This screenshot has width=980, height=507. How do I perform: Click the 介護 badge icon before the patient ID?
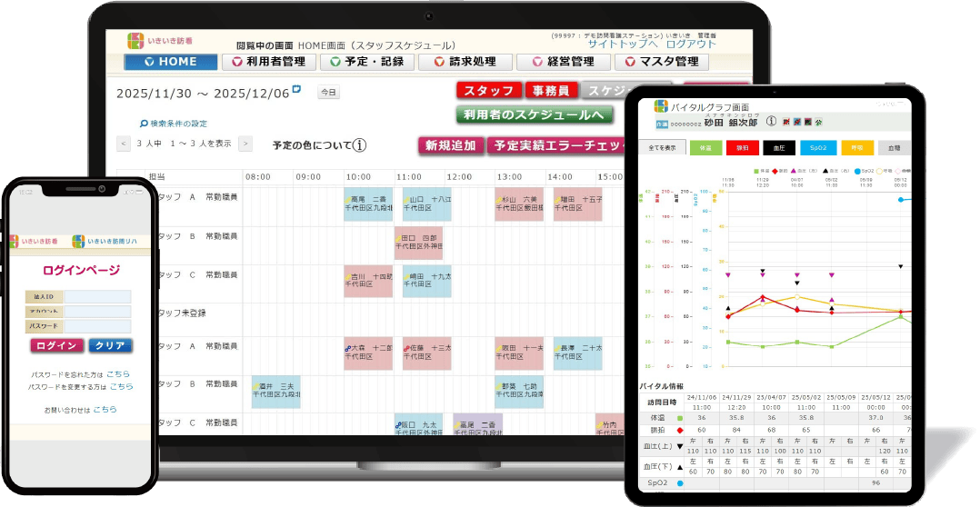click(x=661, y=123)
